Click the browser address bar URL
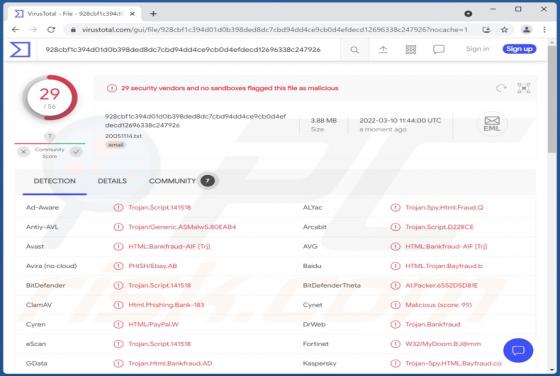The image size is (560, 376). click(x=274, y=30)
